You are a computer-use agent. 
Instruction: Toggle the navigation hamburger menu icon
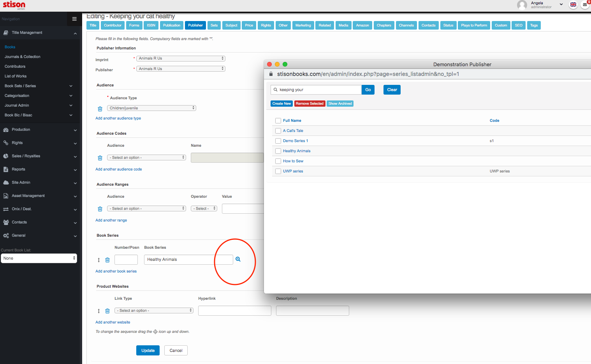[74, 19]
